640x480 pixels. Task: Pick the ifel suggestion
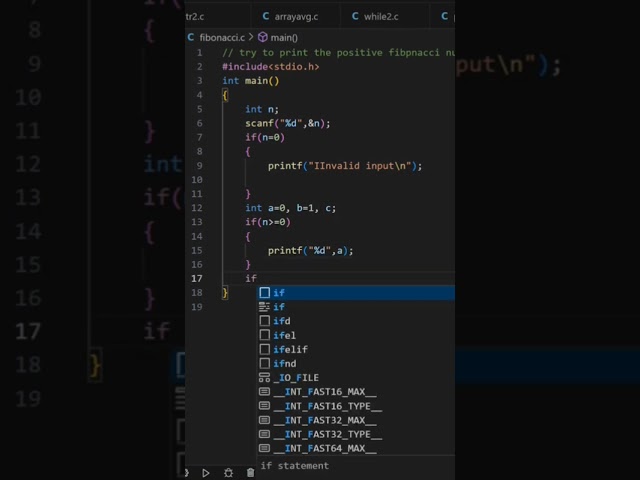[x=356, y=335]
